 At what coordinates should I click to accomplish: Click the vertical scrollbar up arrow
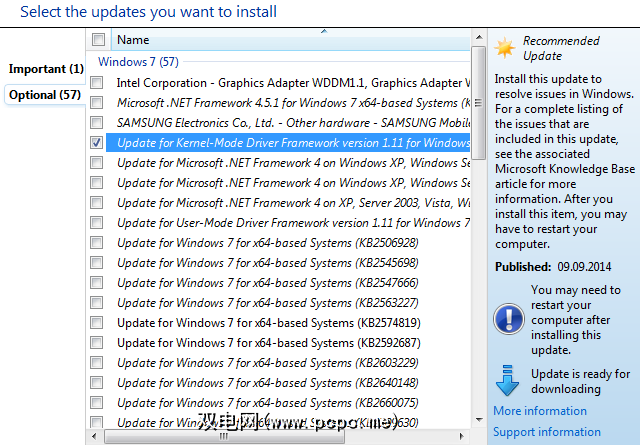(x=479, y=38)
